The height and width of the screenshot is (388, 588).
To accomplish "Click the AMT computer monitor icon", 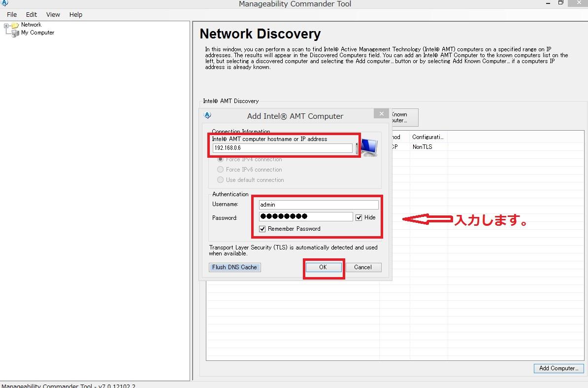I will [369, 147].
